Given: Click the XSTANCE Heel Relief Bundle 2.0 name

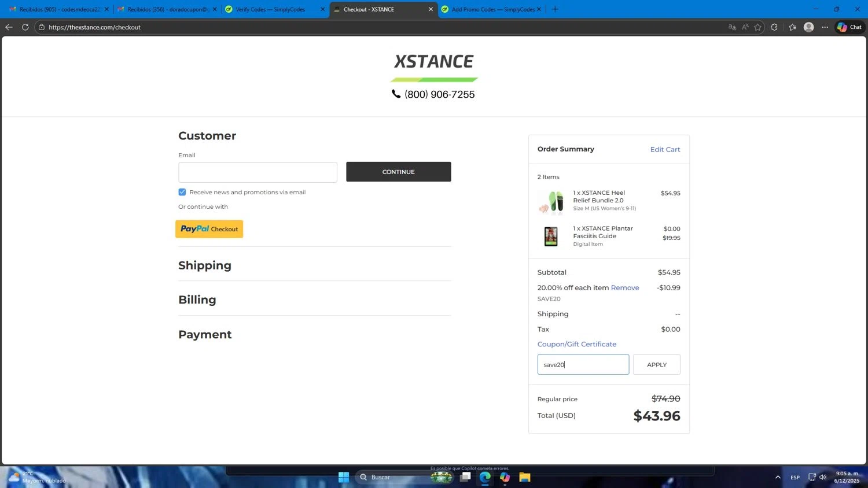Looking at the screenshot, I should (x=599, y=197).
